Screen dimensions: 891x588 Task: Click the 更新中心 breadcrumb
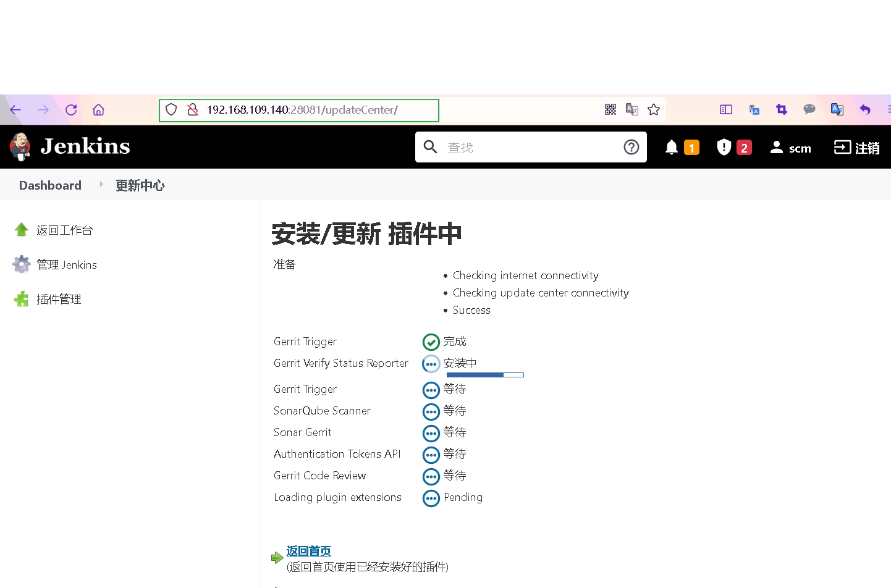click(140, 185)
